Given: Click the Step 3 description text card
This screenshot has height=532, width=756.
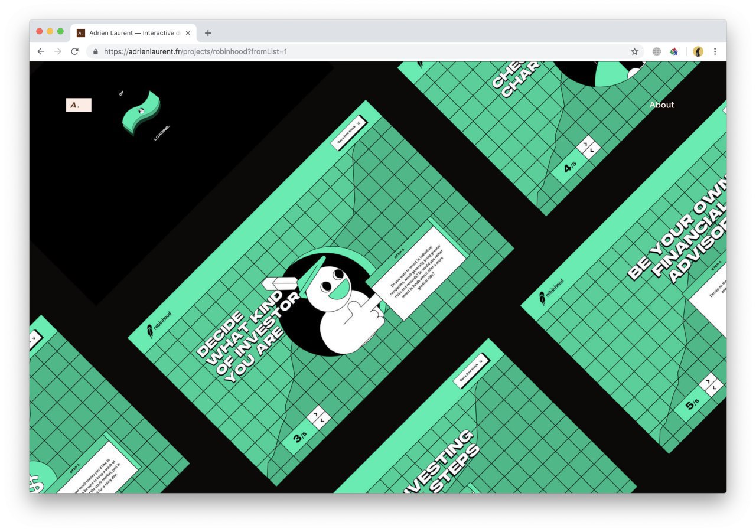Looking at the screenshot, I should click(420, 274).
